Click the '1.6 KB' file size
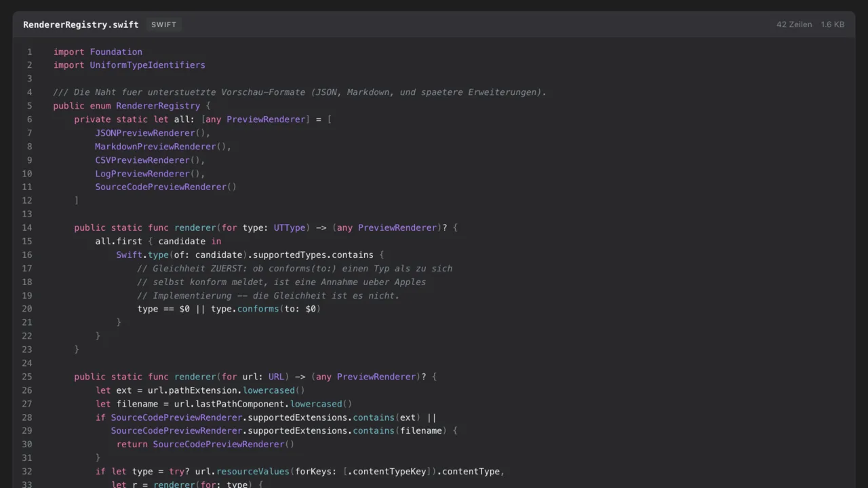868x488 pixels. click(x=833, y=24)
